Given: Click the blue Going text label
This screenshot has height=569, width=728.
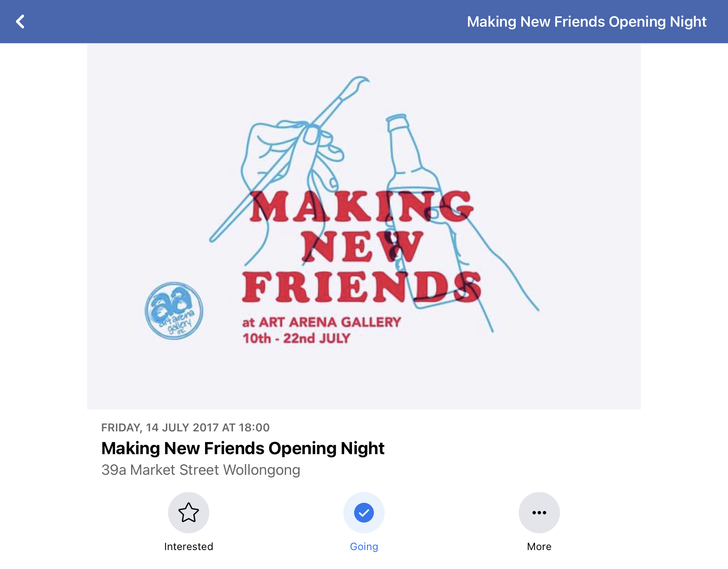Looking at the screenshot, I should point(364,547).
